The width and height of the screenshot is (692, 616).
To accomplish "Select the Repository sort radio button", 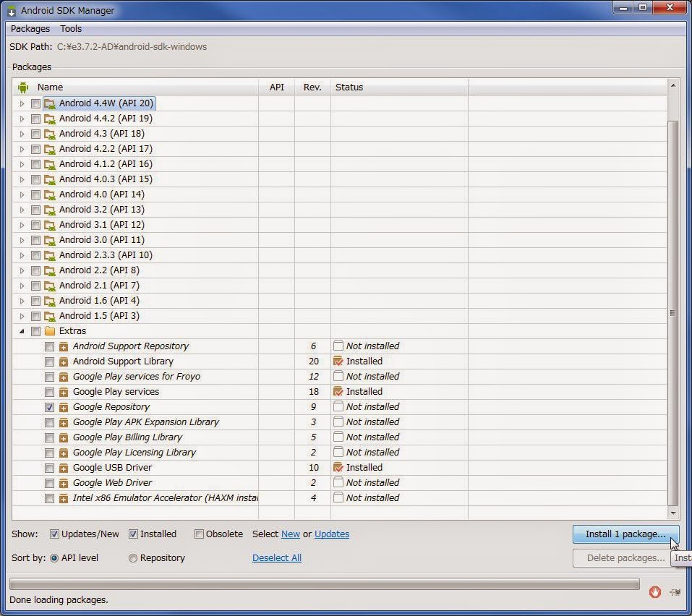I will (133, 558).
